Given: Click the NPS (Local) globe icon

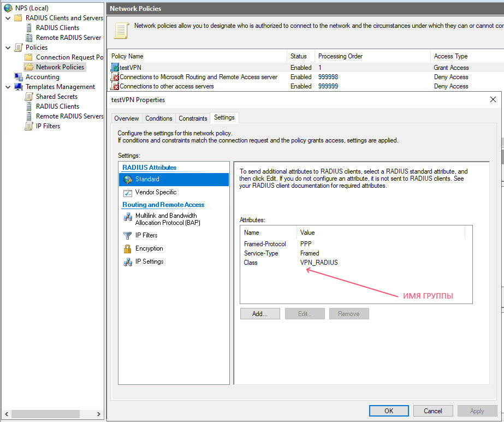Looking at the screenshot, I should [x=8, y=8].
